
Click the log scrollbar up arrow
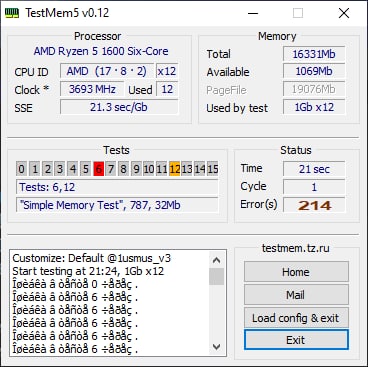(x=217, y=260)
